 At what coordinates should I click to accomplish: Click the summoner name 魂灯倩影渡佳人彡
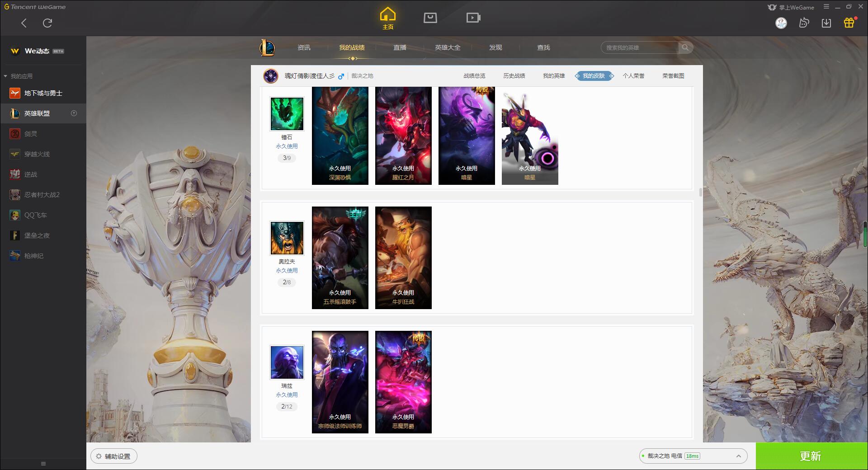[310, 76]
